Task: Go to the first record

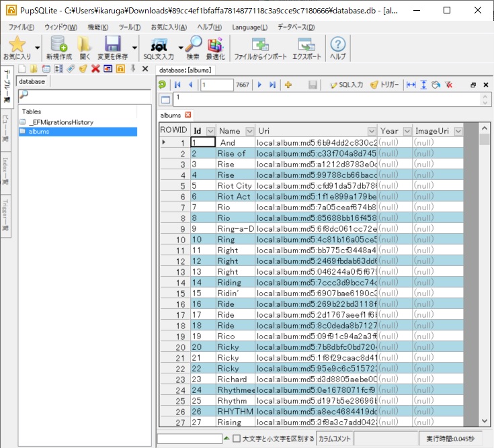Action: click(x=177, y=85)
